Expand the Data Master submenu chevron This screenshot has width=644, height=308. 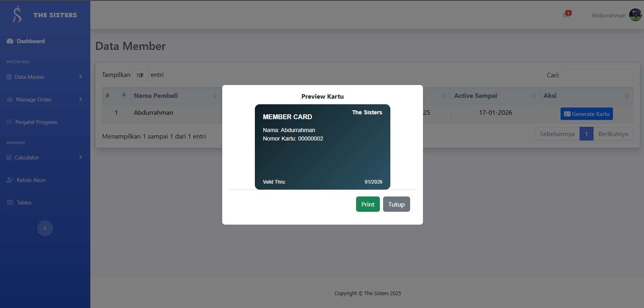pyautogui.click(x=81, y=76)
